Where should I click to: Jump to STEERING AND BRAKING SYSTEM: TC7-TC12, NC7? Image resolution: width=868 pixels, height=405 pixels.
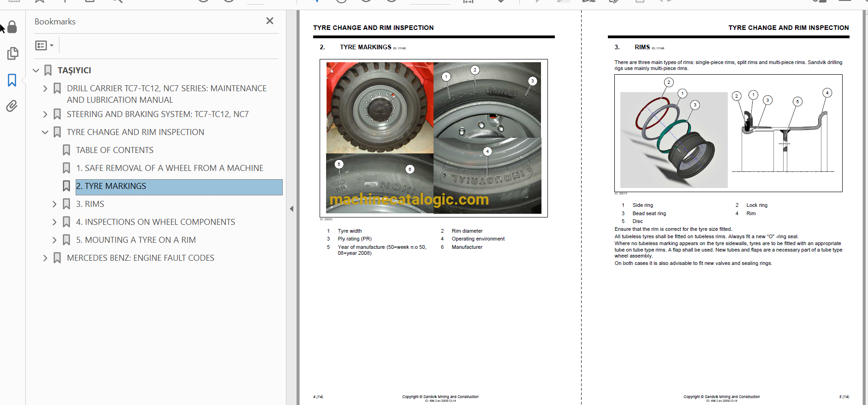coord(158,114)
